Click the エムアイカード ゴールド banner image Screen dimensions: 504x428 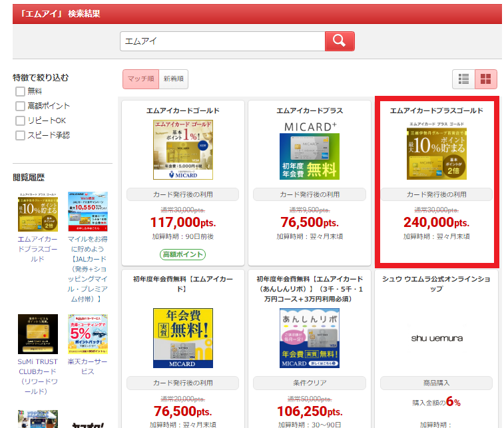click(x=183, y=150)
